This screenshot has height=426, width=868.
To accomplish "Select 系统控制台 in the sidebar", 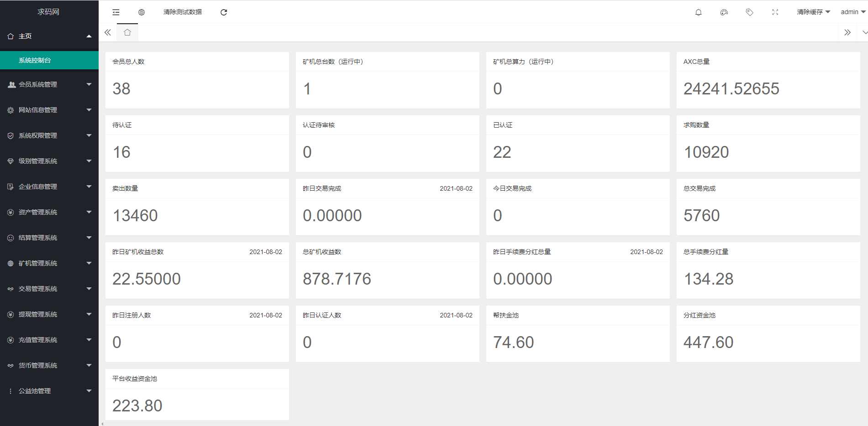I will pyautogui.click(x=35, y=60).
